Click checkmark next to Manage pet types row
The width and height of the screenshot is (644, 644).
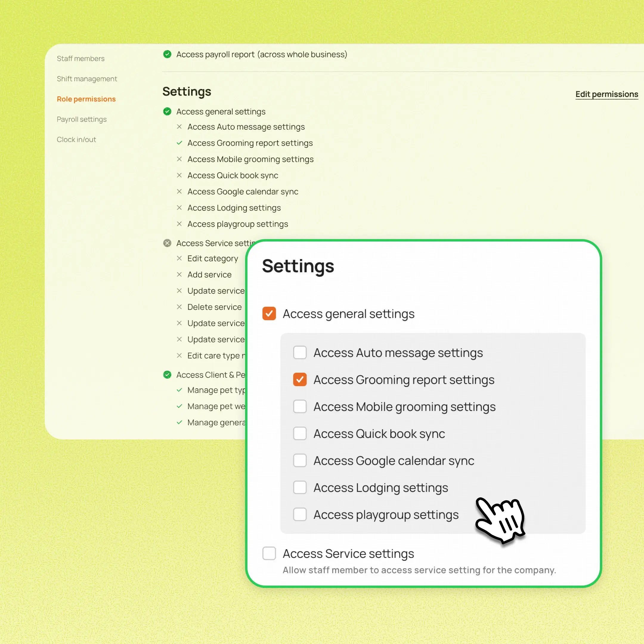click(179, 390)
